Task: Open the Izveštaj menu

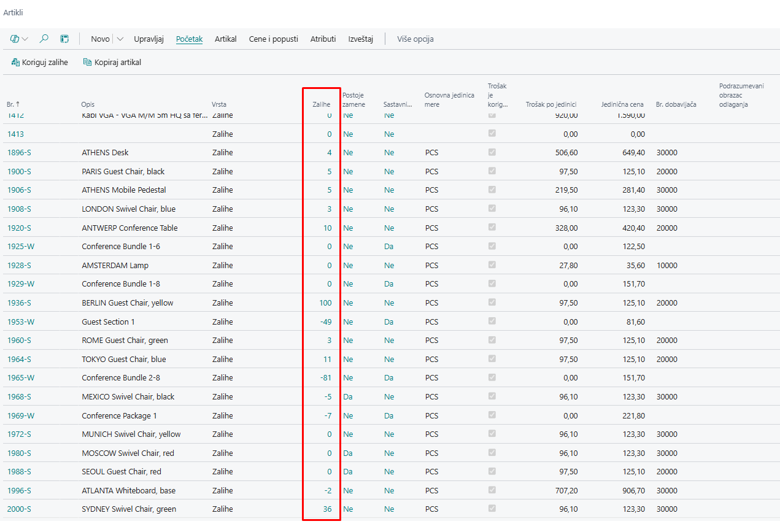Action: pyautogui.click(x=360, y=39)
